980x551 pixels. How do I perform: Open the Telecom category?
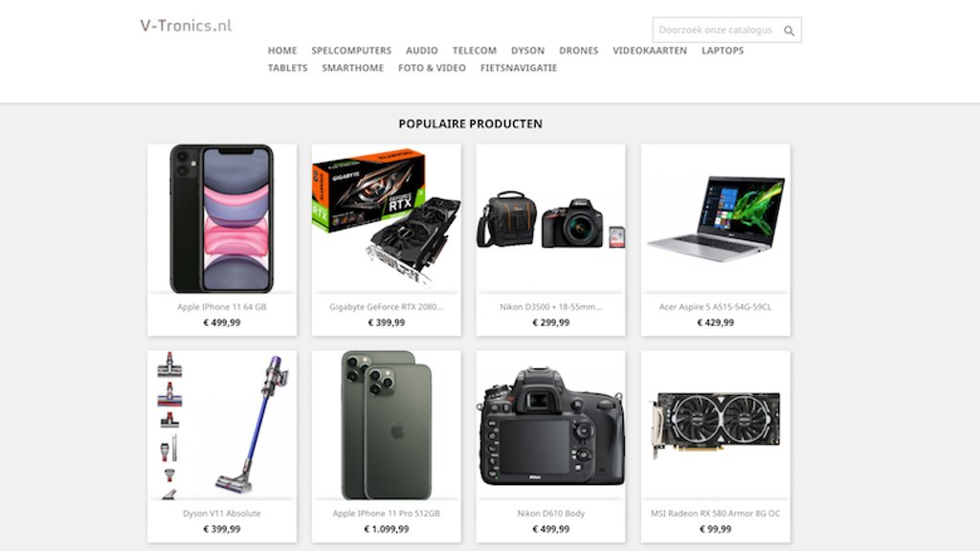[475, 51]
